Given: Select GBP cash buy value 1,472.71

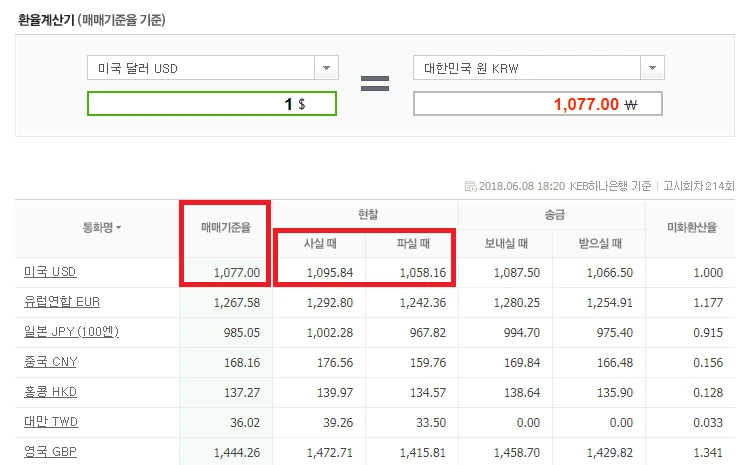Looking at the screenshot, I should (x=330, y=452).
